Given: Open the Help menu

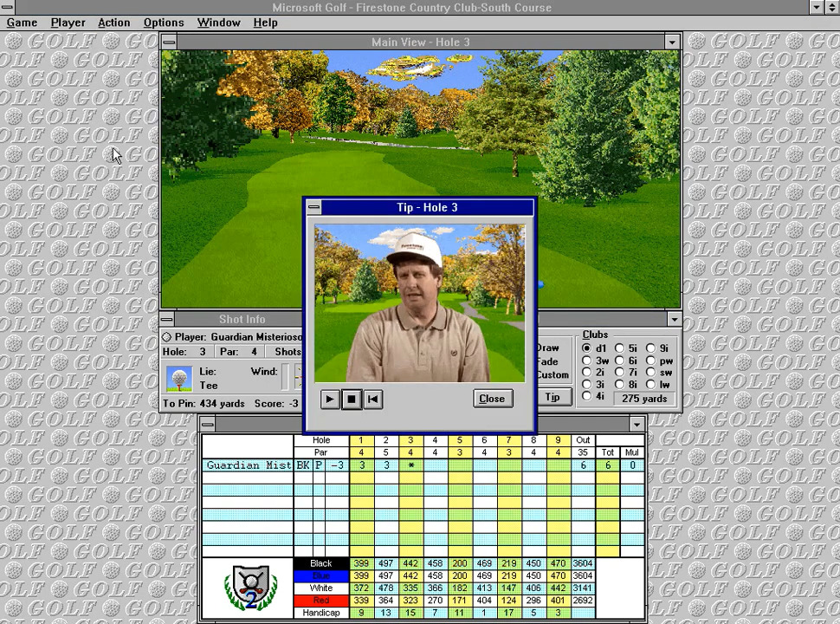Looking at the screenshot, I should (x=265, y=23).
